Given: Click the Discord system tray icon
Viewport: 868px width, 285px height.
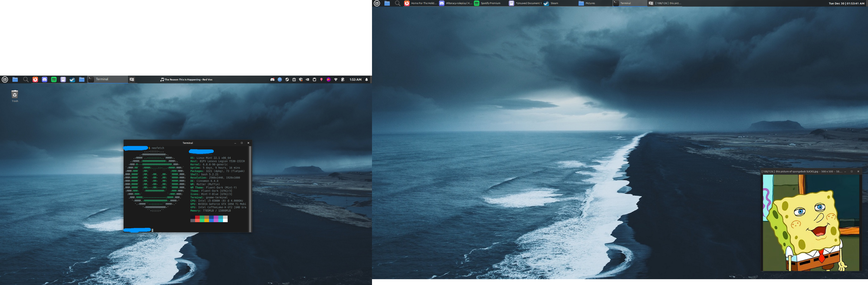Looking at the screenshot, I should click(x=272, y=80).
